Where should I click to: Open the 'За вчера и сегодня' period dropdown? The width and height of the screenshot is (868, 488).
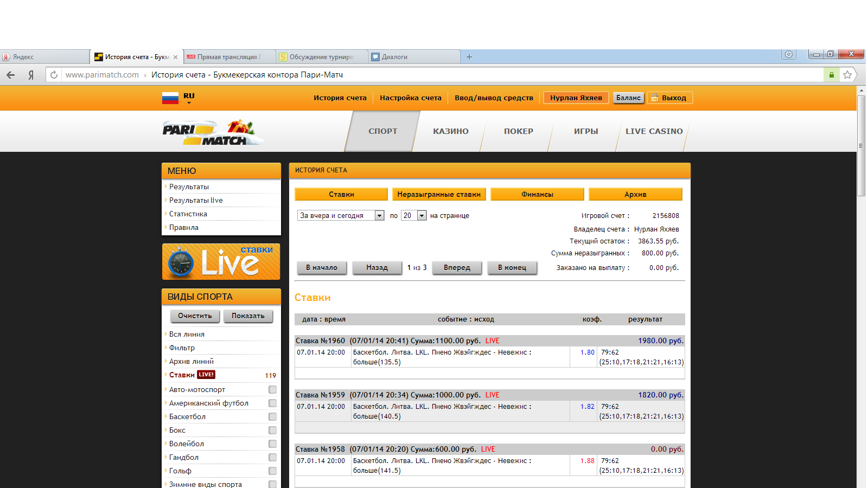379,215
